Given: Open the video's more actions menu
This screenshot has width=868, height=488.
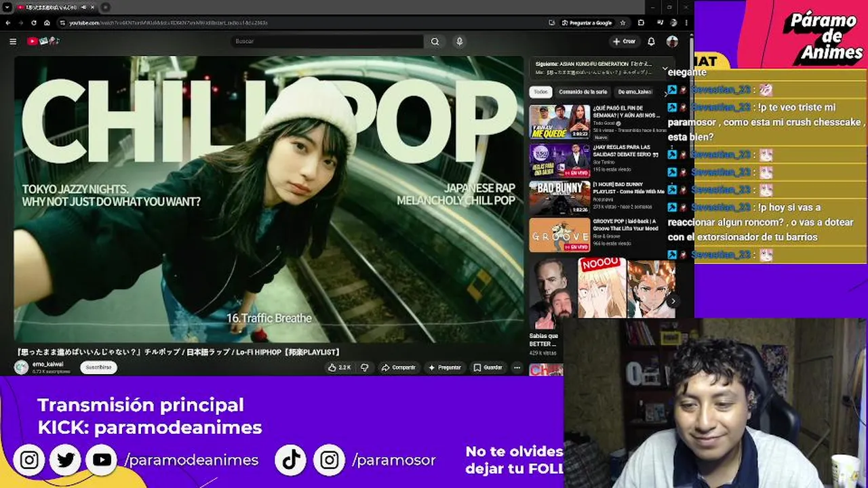Looking at the screenshot, I should point(517,367).
